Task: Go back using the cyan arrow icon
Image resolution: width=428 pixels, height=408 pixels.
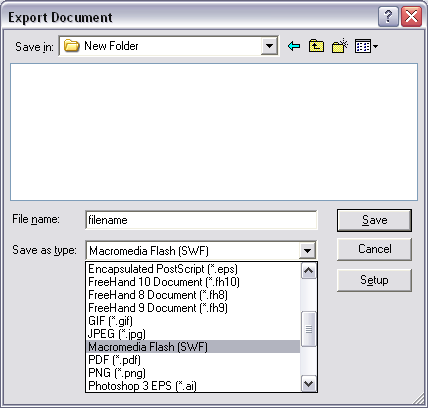Action: [x=294, y=46]
